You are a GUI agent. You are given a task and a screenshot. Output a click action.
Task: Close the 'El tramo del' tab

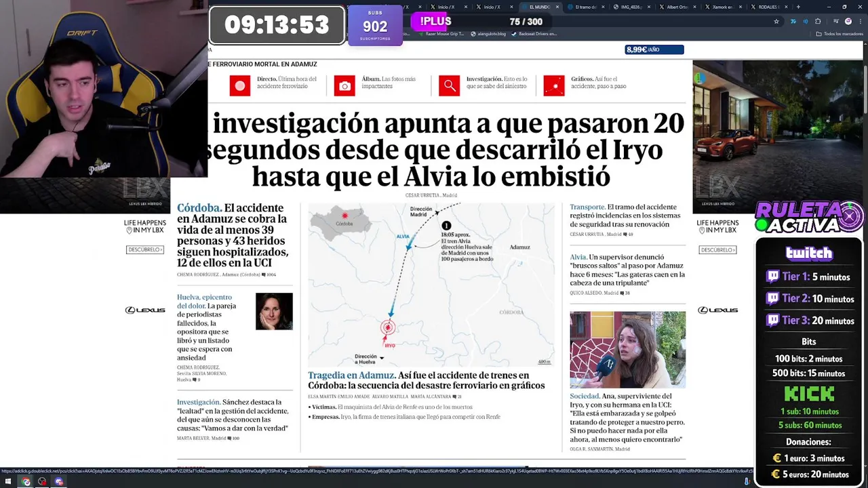pyautogui.click(x=603, y=7)
